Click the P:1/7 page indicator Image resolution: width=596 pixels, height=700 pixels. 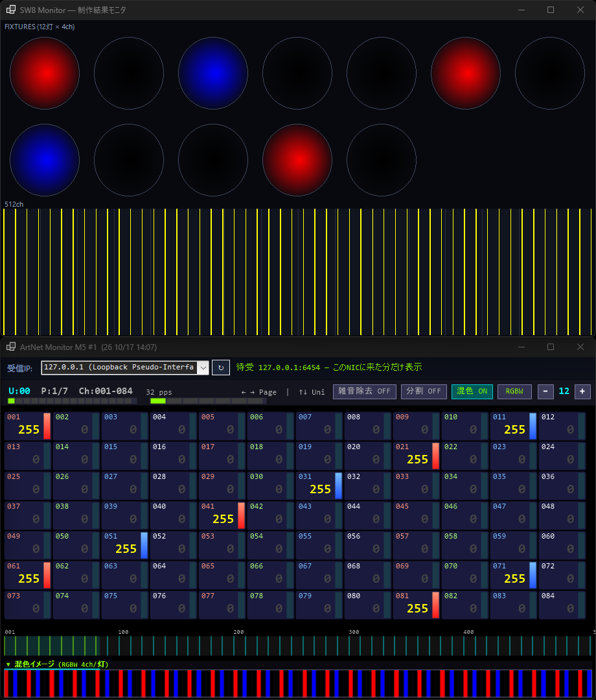coord(54,391)
